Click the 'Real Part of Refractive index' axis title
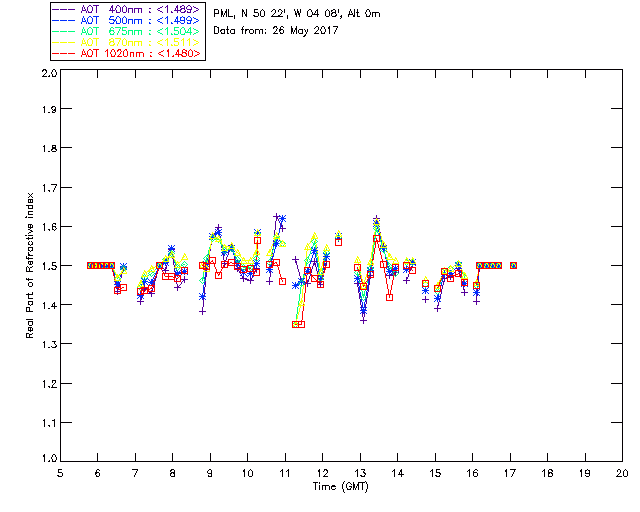 [29, 265]
